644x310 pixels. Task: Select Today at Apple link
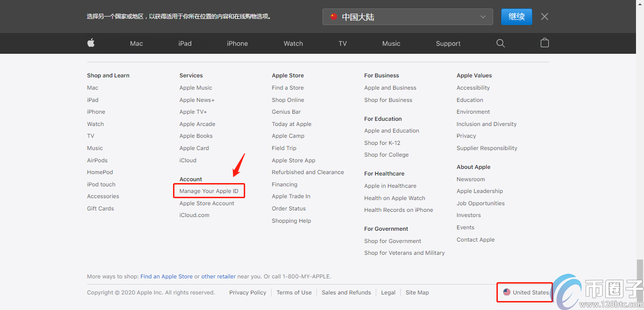coord(292,124)
